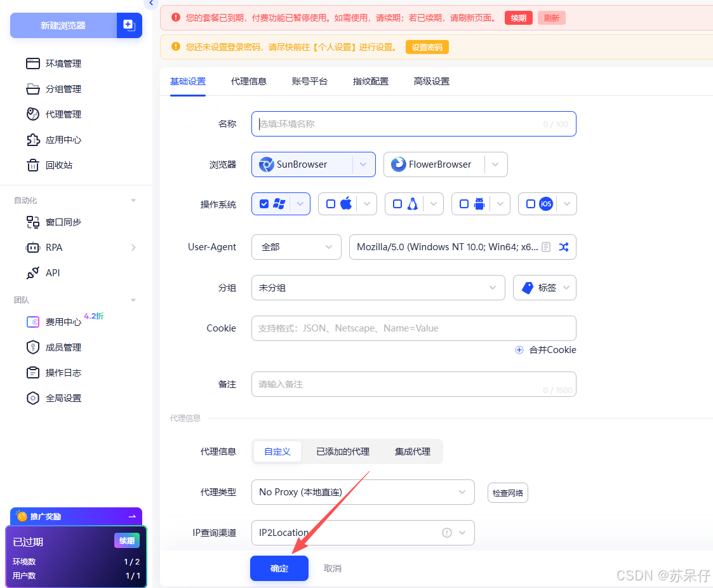713x588 pixels.
Task: Switch to the 基础设置 tab
Action: tap(188, 81)
